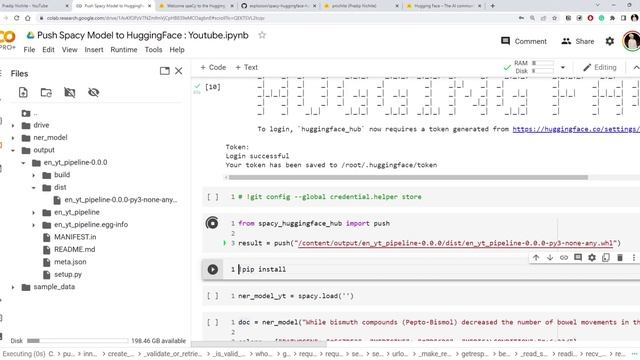Star the notebook title
Viewport: 640px width, 360px height.
[x=262, y=35]
